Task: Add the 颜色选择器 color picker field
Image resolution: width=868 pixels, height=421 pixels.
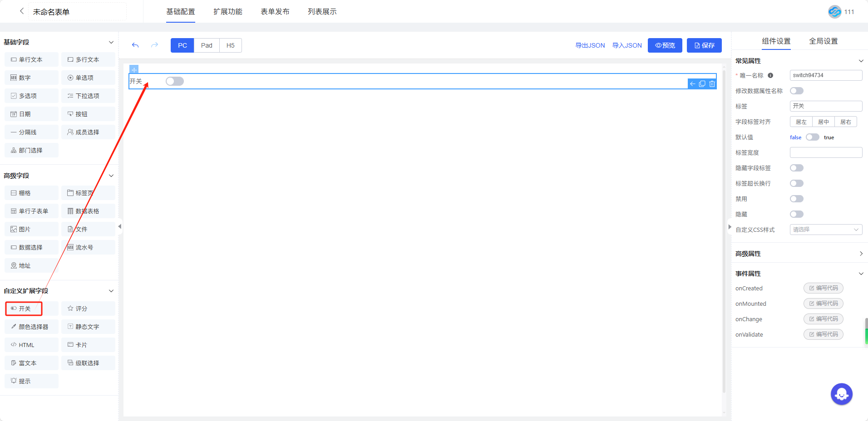Action: [x=31, y=327]
